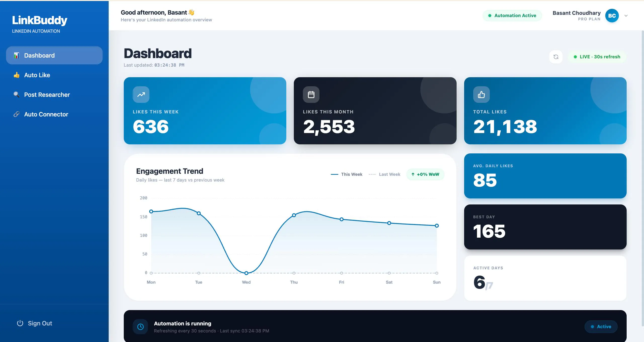Click the bar chart icon beside Dashboard
This screenshot has width=644, height=342.
(17, 55)
